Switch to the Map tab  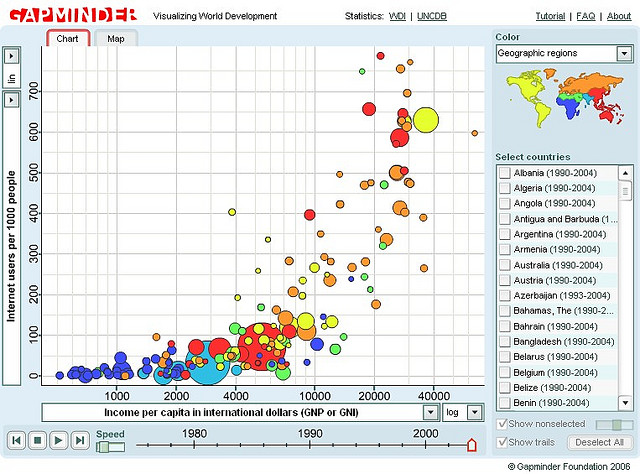click(116, 38)
